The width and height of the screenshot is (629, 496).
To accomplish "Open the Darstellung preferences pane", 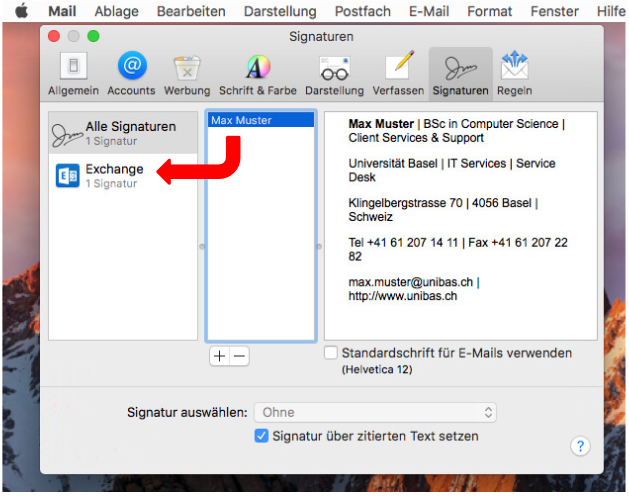I will pyautogui.click(x=334, y=73).
